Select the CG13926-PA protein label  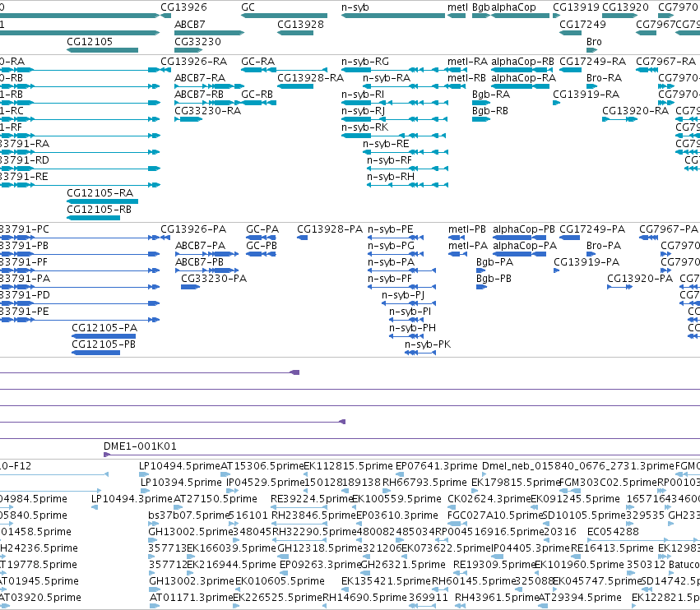point(193,229)
